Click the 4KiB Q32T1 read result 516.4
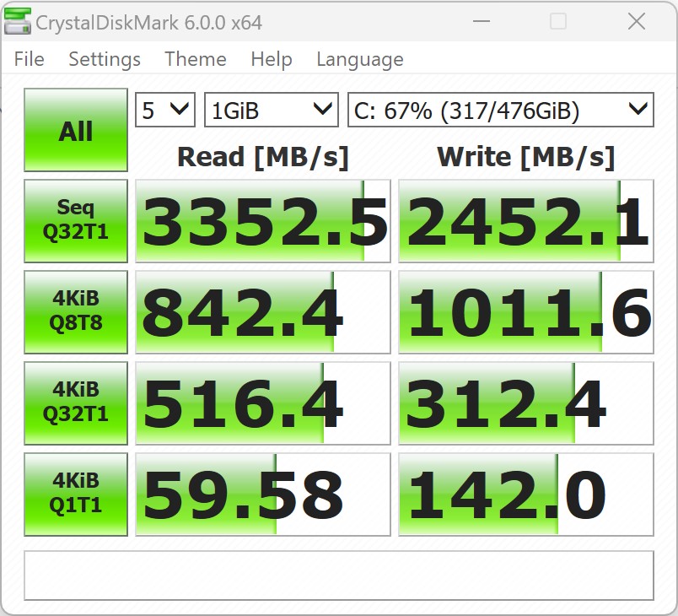 tap(263, 403)
